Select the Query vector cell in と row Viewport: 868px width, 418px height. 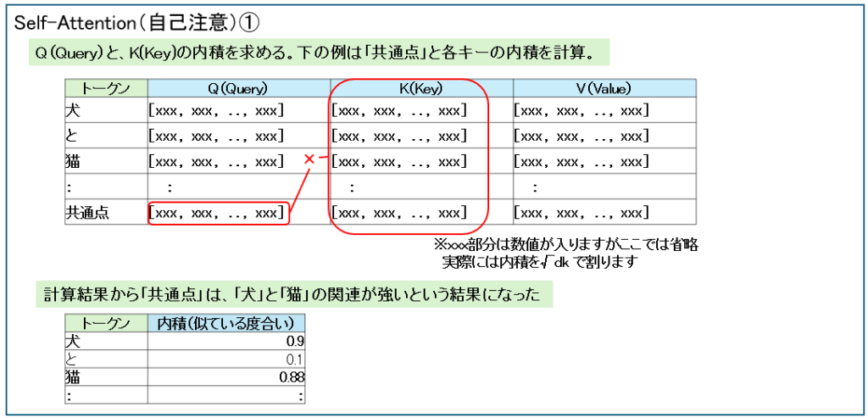tap(216, 136)
